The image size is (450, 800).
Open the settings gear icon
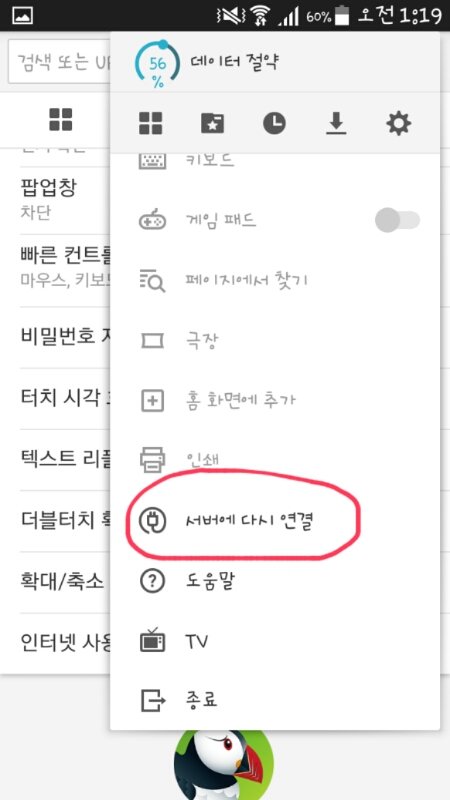tap(398, 123)
